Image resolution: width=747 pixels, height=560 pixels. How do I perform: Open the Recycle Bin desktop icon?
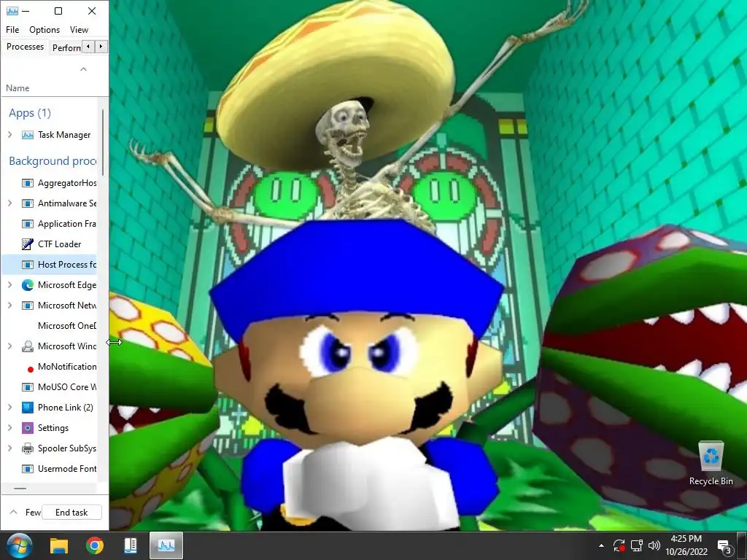tap(711, 463)
